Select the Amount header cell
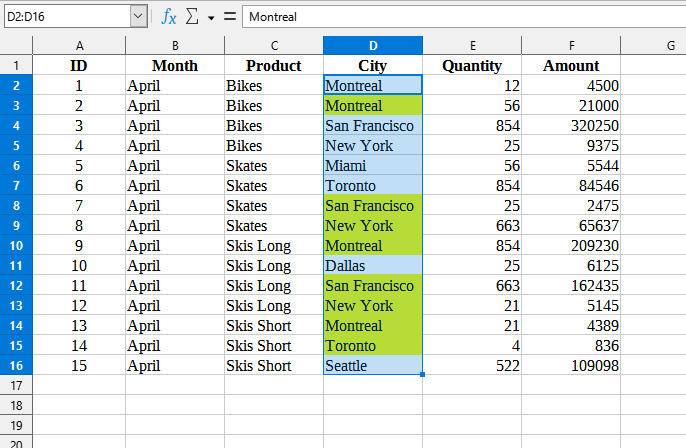This screenshot has height=448, width=686. 571,66
